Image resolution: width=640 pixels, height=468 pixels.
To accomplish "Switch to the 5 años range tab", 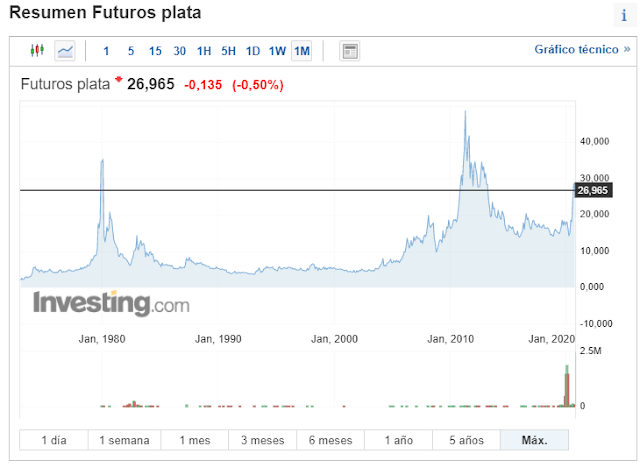I will click(466, 440).
